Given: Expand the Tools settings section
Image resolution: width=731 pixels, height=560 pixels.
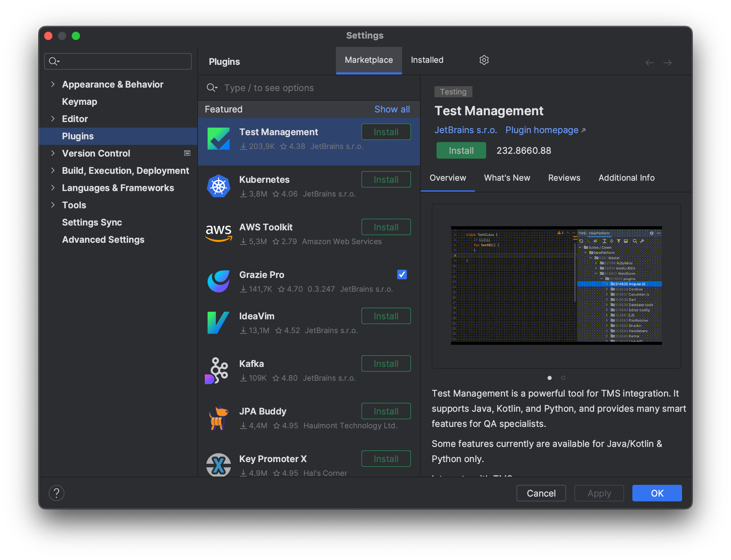Looking at the screenshot, I should 53,205.
